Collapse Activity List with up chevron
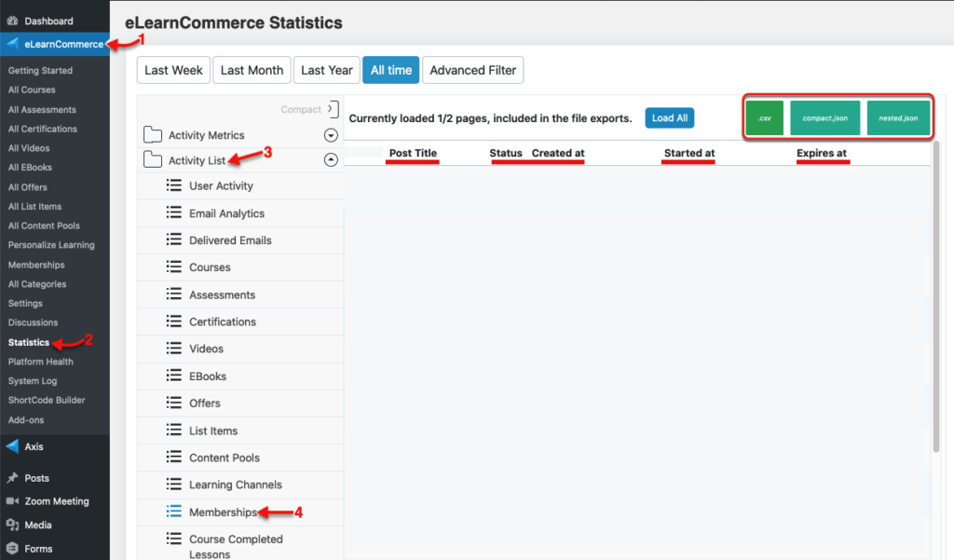This screenshot has width=954, height=560. (x=331, y=160)
